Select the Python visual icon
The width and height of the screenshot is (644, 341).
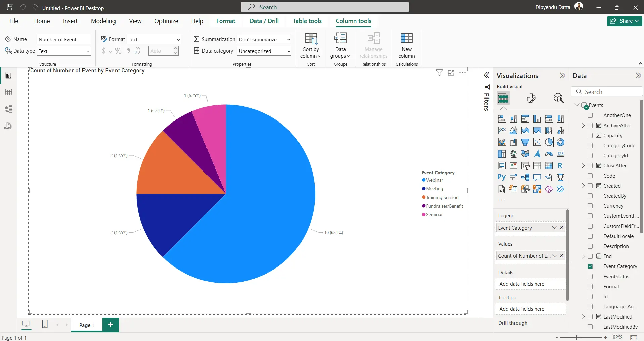pyautogui.click(x=501, y=178)
